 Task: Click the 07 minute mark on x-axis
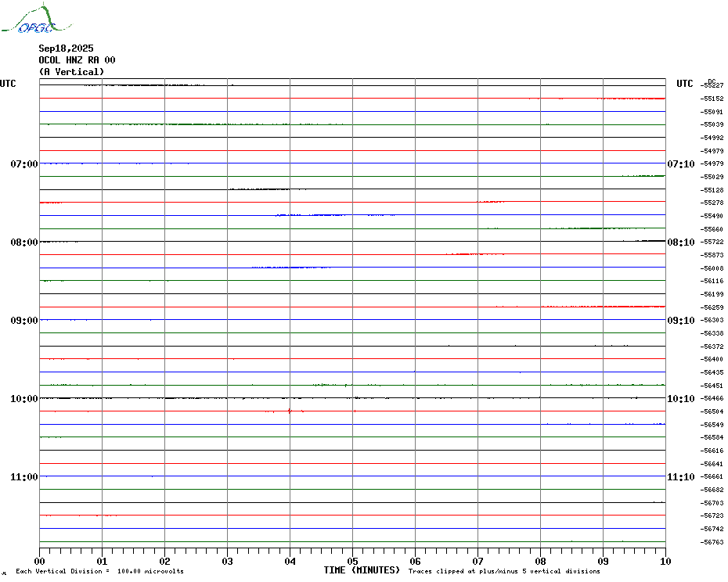[478, 561]
